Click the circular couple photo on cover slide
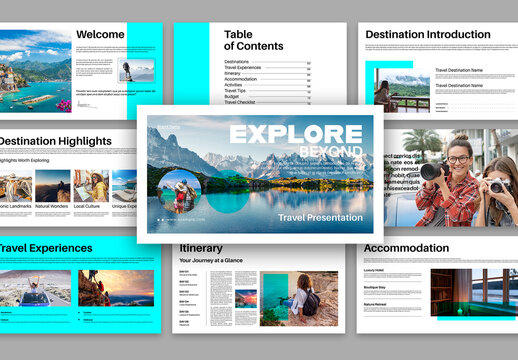Viewport: 518px width, 360px height. pyautogui.click(x=179, y=192)
